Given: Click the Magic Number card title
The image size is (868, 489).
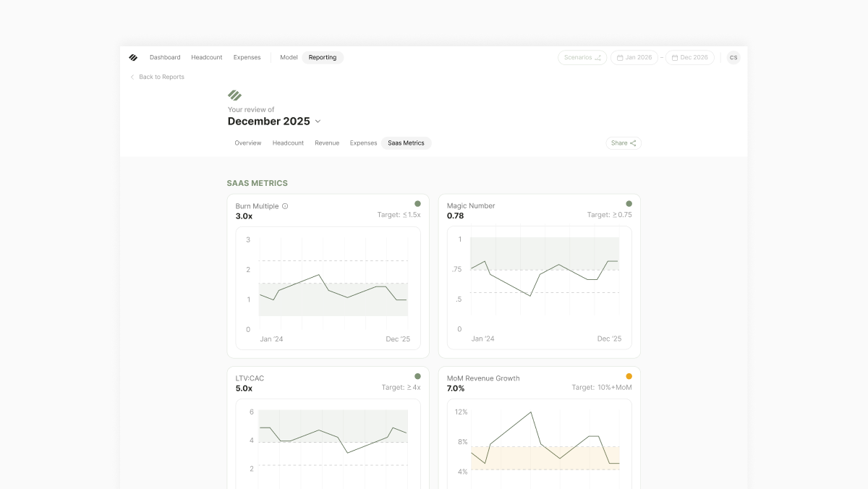Looking at the screenshot, I should point(471,205).
